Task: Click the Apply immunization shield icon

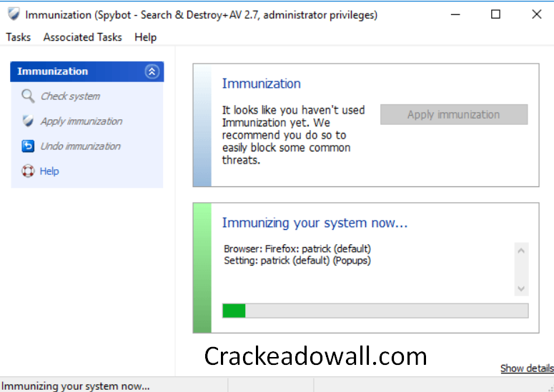Action: click(28, 121)
